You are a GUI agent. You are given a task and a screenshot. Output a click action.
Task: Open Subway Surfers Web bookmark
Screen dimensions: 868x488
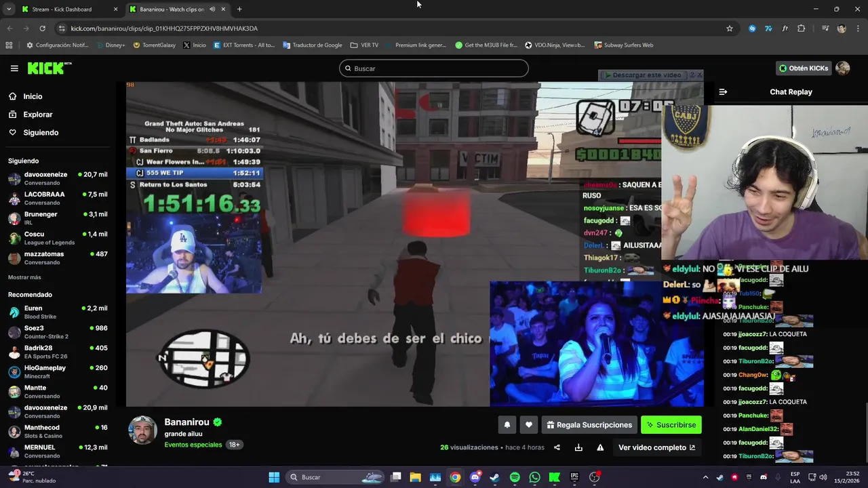pyautogui.click(x=623, y=45)
